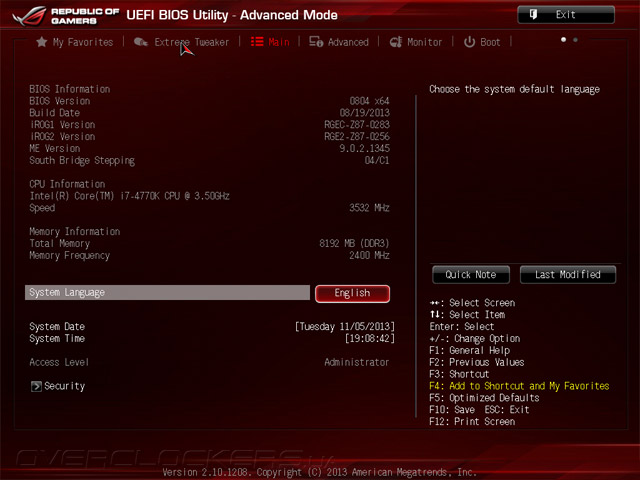640x480 pixels.
Task: Click the first page indicator dot
Action: (564, 40)
